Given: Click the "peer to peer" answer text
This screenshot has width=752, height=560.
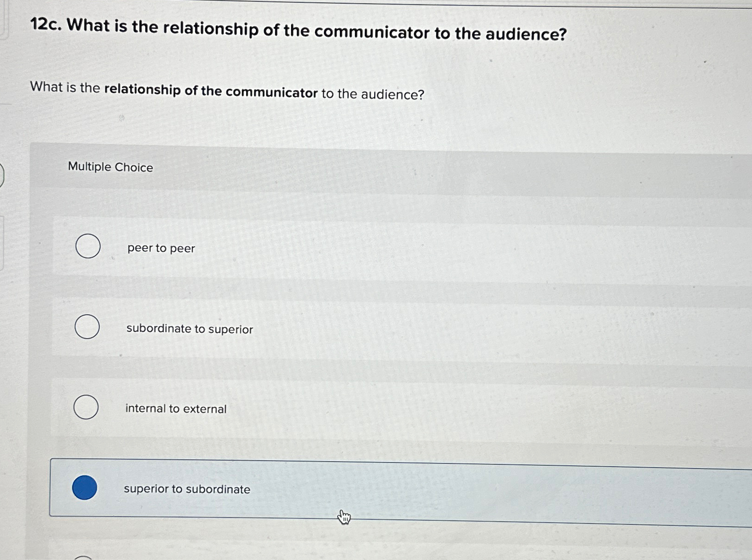Looking at the screenshot, I should coord(160,248).
